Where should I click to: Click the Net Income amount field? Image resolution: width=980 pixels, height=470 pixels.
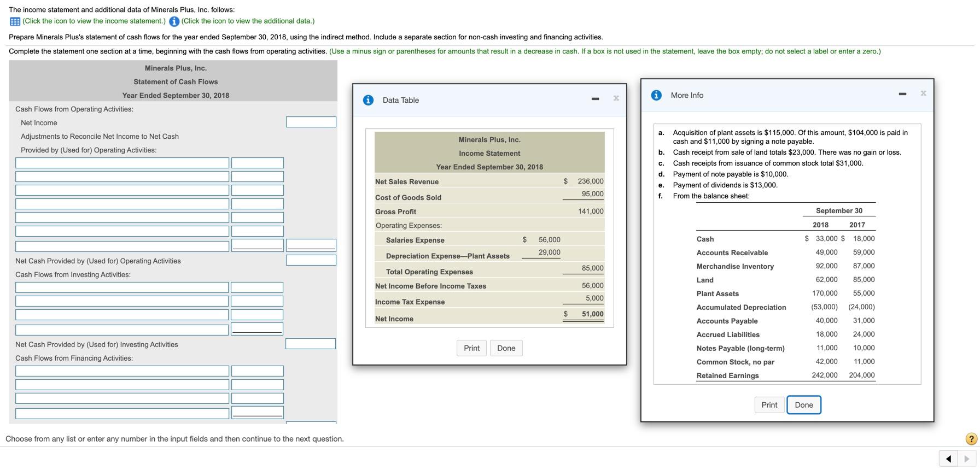point(311,122)
